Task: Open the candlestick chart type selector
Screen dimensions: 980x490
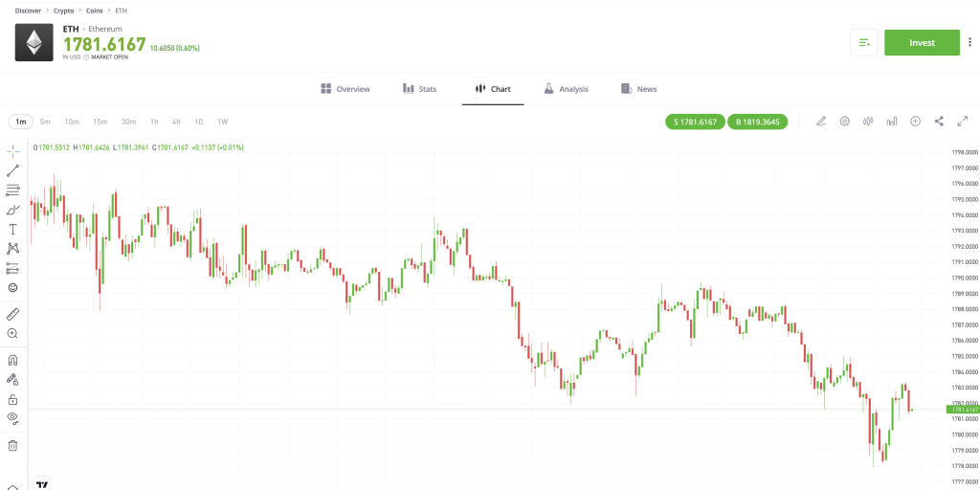Action: 869,122
